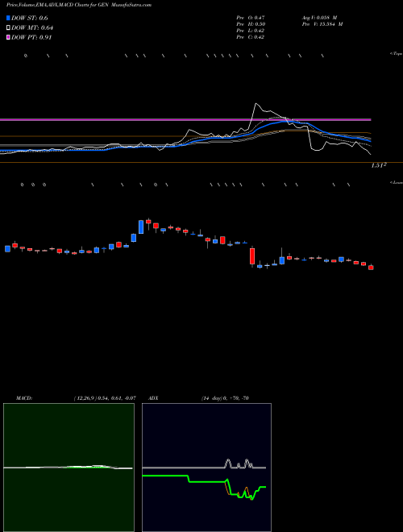Click the 'ADX' panel heading
The image size is (403, 532).
pos(154,398)
